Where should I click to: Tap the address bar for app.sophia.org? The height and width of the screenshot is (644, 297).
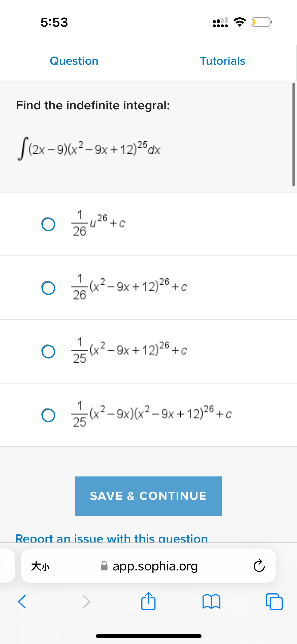(155, 566)
